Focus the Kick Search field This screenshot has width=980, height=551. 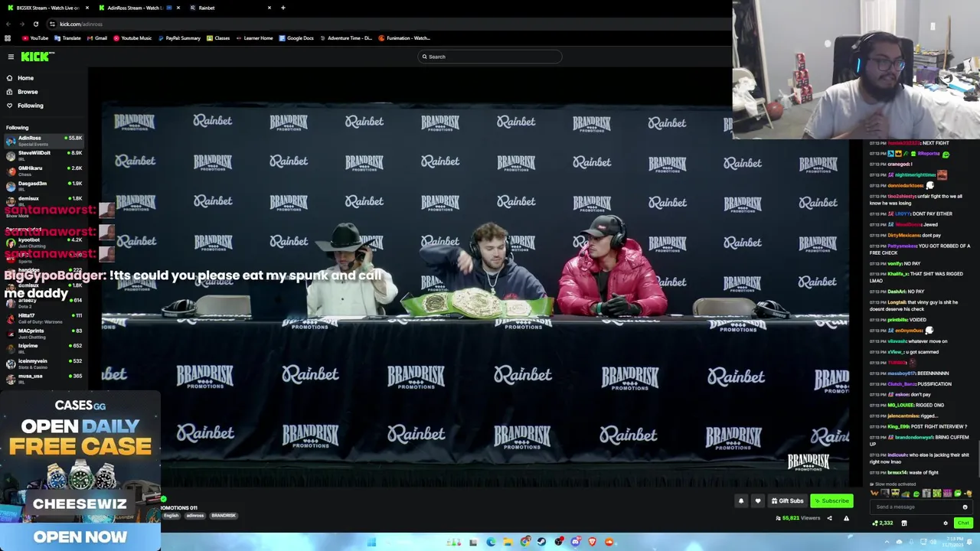click(490, 57)
